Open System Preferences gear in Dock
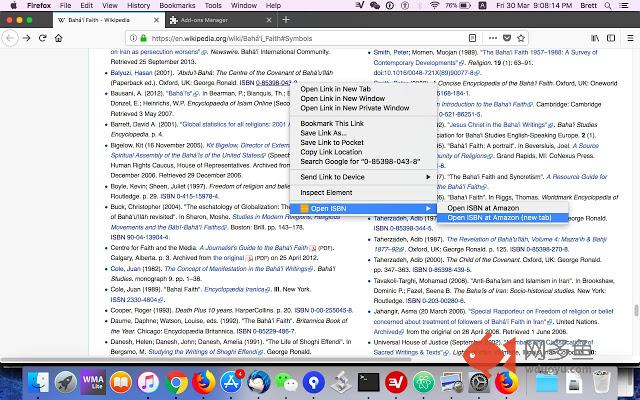This screenshot has height=400, width=640. [479, 383]
